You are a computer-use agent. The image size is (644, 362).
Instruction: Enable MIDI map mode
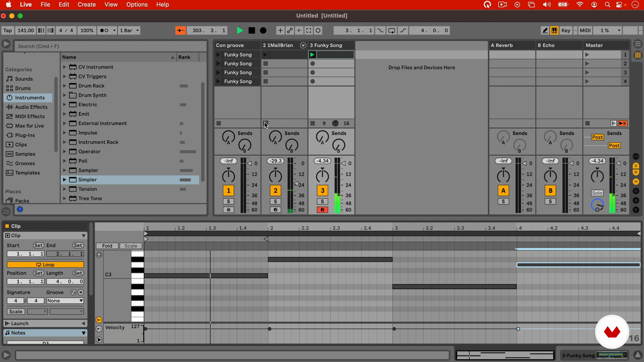[585, 31]
